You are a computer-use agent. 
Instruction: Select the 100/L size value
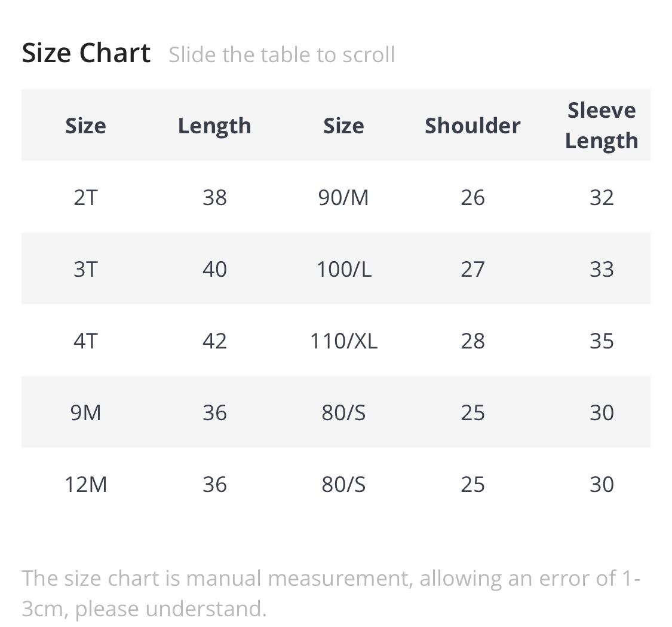point(343,269)
